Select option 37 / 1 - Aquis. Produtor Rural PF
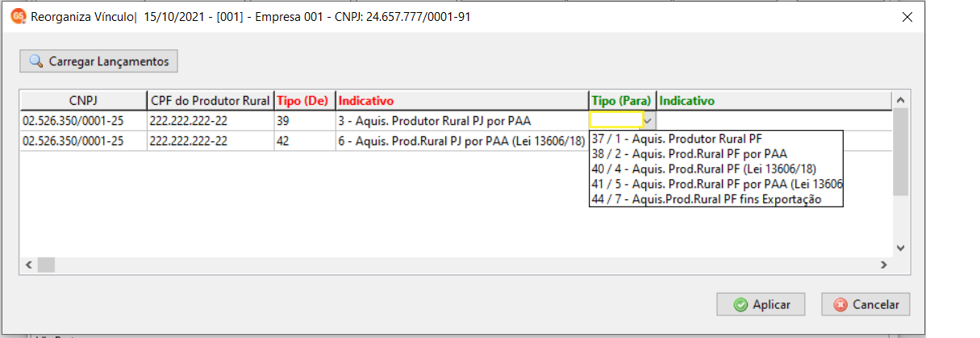Viewport: 980px width, 338px height. (x=715, y=138)
